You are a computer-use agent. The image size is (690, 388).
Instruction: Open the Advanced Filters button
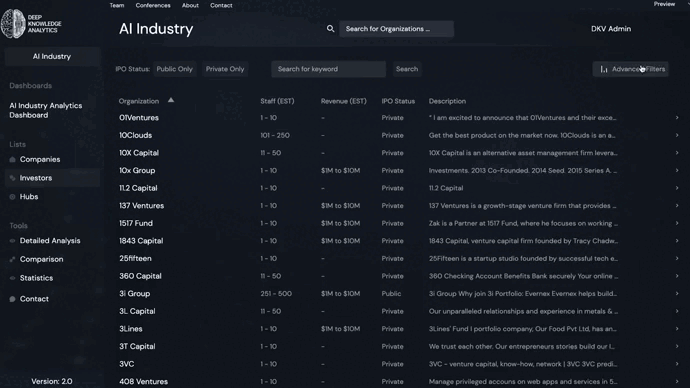point(631,69)
